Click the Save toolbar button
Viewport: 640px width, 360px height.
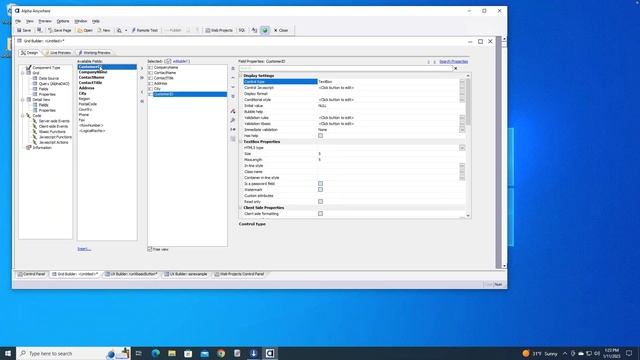[x=24, y=30]
